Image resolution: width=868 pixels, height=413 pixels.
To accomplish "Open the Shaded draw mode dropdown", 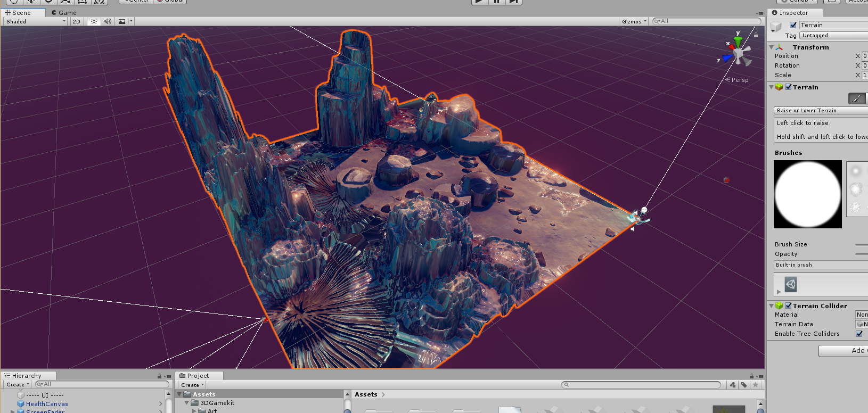I will click(x=36, y=21).
